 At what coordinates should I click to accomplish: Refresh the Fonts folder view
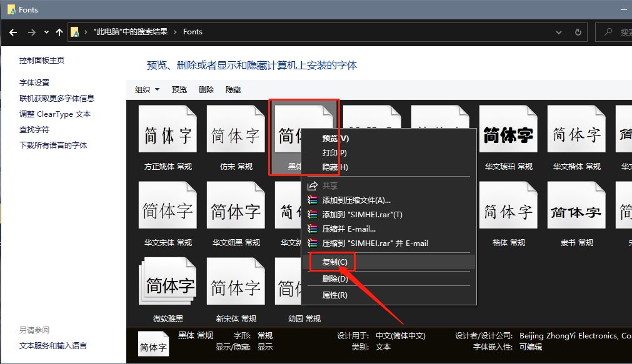[x=578, y=32]
